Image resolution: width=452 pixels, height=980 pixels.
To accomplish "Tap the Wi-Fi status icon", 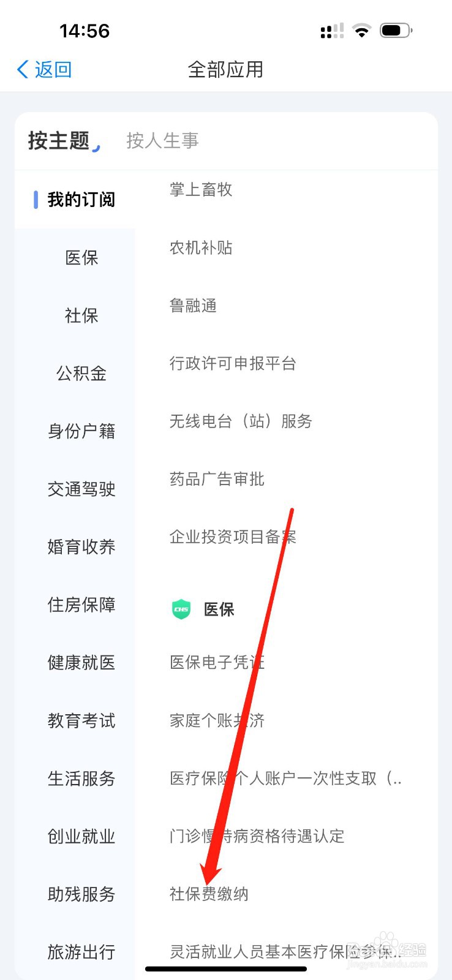I will point(361,31).
